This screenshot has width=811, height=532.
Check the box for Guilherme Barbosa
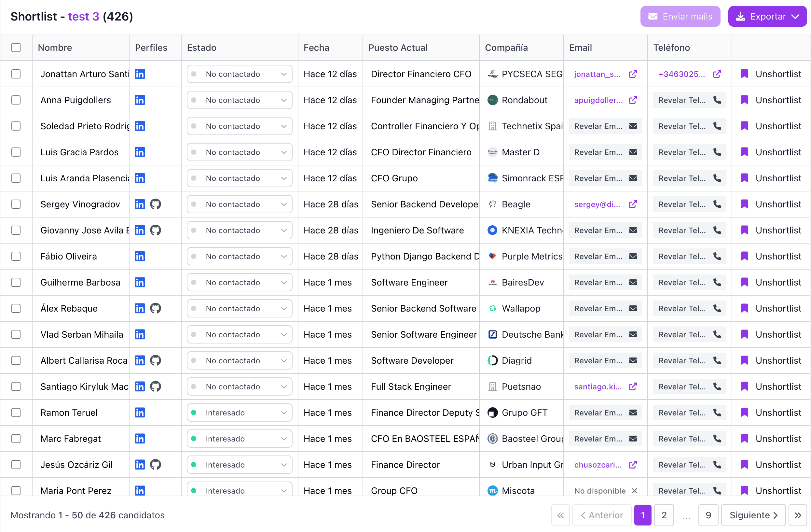tap(16, 282)
